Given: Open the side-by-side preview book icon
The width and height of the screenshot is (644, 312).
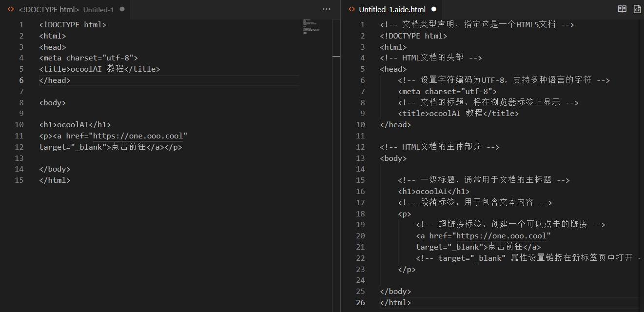Looking at the screenshot, I should click(x=622, y=9).
